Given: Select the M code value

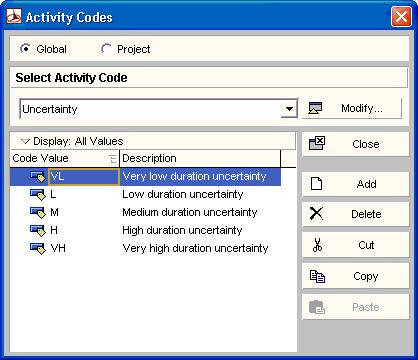Looking at the screenshot, I should coord(55,212).
